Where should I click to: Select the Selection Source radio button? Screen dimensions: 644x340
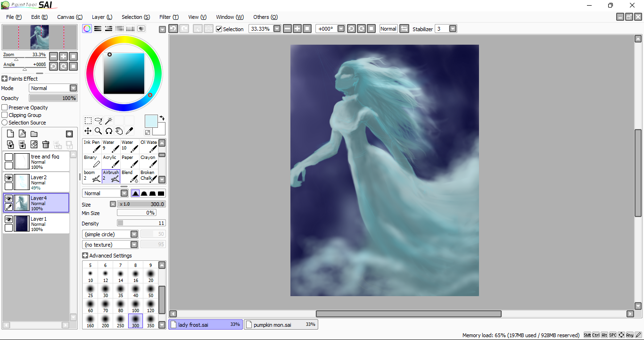point(5,123)
